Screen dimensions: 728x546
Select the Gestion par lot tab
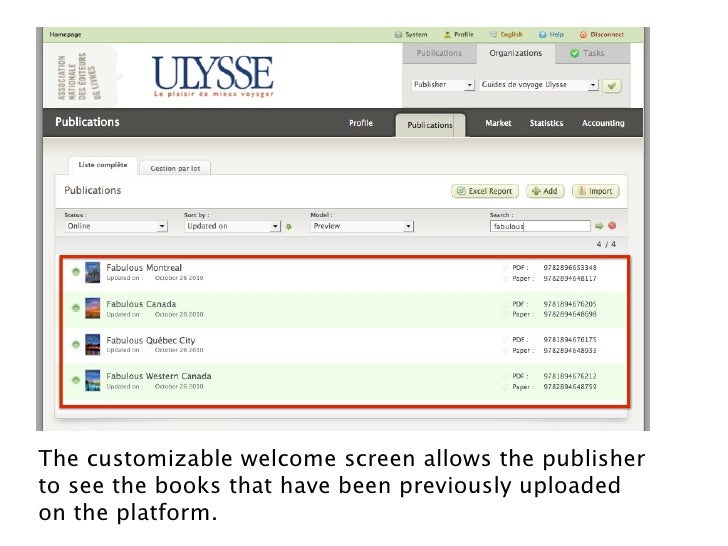(x=175, y=168)
